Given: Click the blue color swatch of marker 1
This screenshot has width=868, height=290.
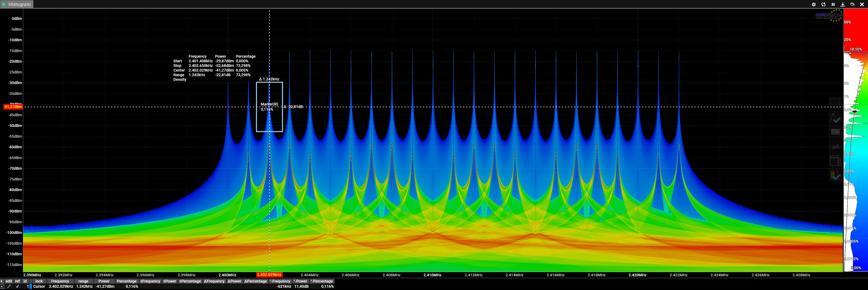Looking at the screenshot, I should (31, 287).
